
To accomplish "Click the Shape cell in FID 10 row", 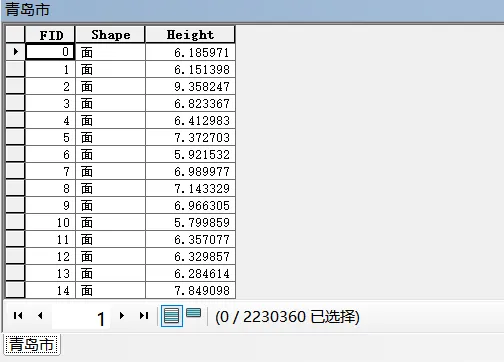I will pos(110,222).
